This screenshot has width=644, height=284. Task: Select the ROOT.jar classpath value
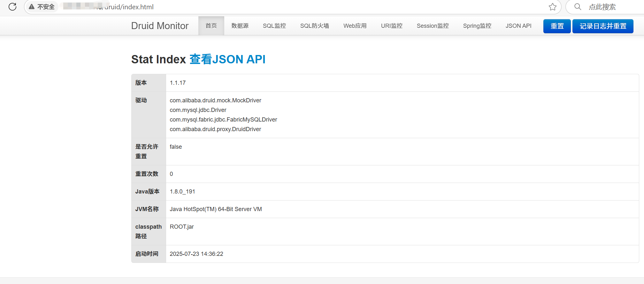182,227
